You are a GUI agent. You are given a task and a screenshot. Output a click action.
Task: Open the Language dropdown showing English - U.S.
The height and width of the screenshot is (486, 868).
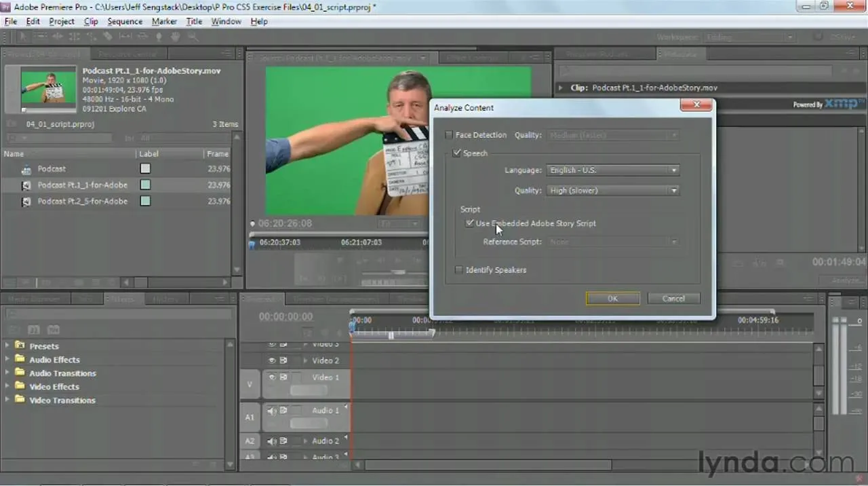pyautogui.click(x=613, y=170)
